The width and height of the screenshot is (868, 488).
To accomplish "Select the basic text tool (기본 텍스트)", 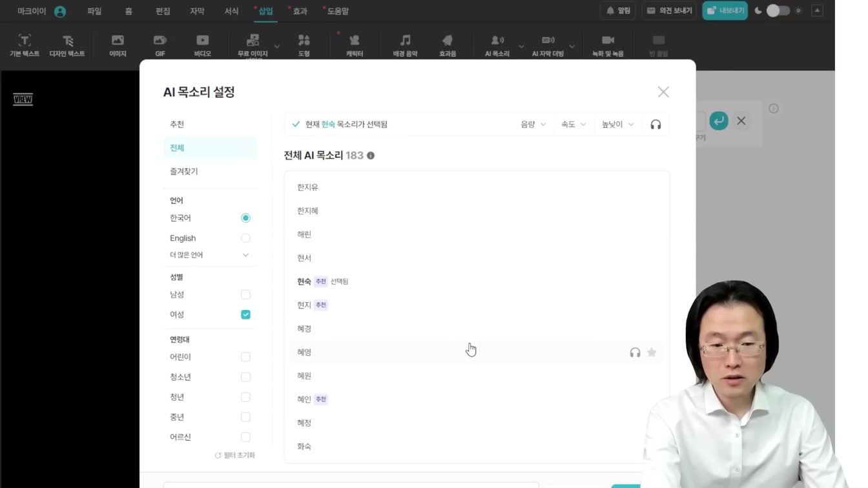I will (x=25, y=45).
